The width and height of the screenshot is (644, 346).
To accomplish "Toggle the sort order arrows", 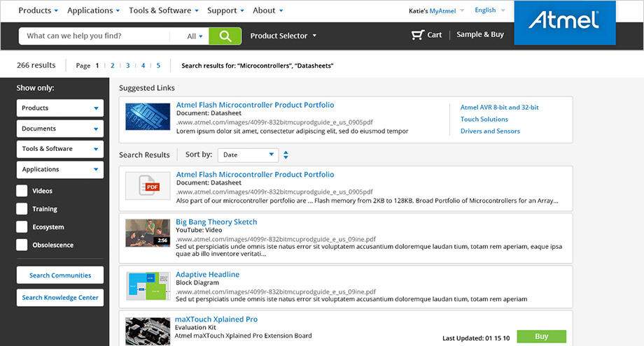I will pos(286,155).
